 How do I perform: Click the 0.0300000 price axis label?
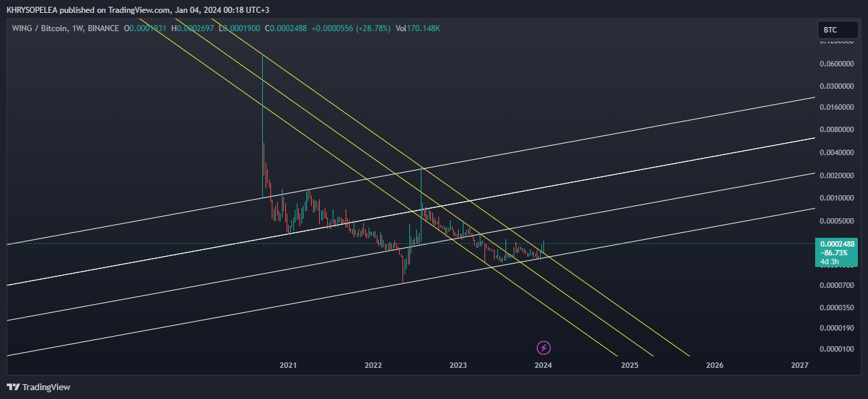[x=837, y=87]
